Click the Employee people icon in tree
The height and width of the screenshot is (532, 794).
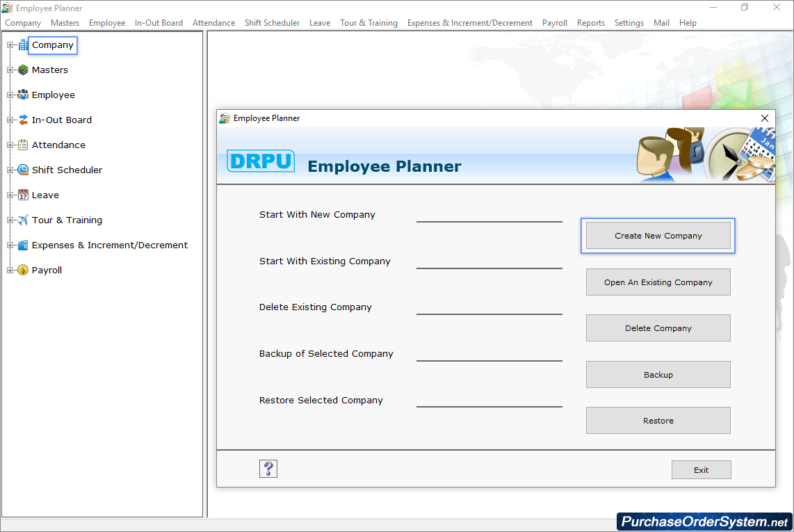click(x=24, y=95)
